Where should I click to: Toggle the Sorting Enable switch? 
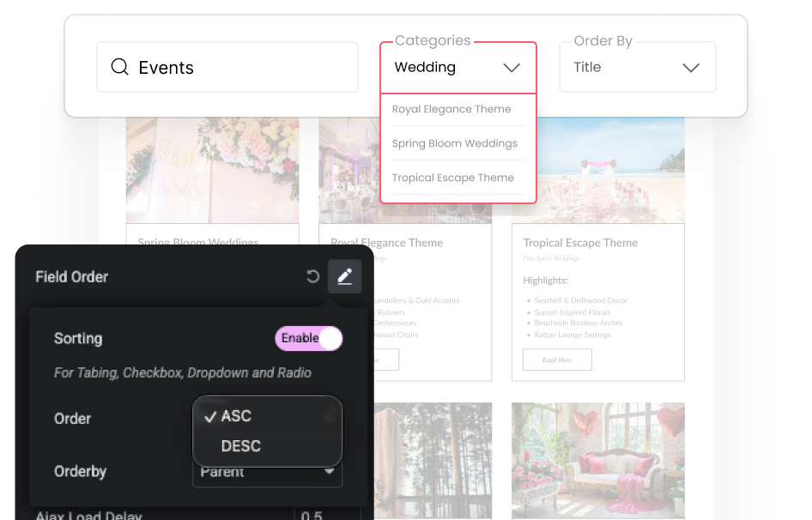309,338
